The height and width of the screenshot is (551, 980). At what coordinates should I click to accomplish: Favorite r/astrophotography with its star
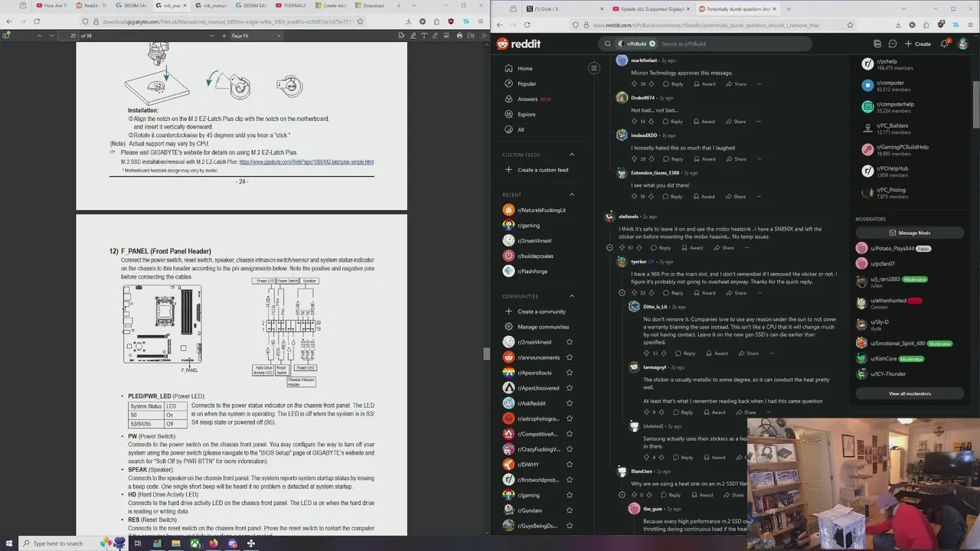[x=569, y=419]
